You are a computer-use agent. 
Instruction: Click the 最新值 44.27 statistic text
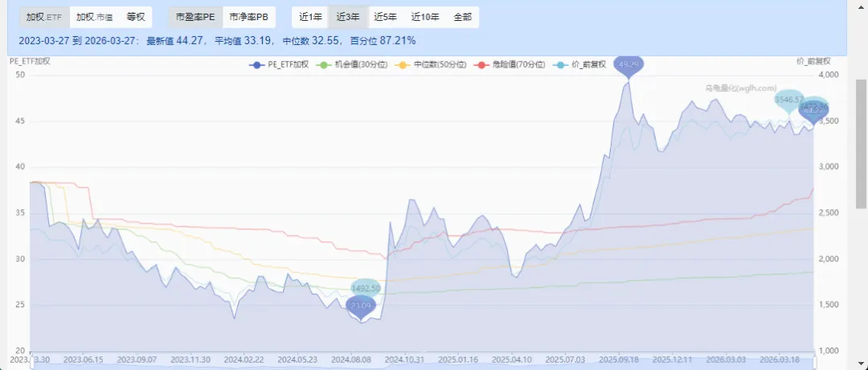click(177, 40)
